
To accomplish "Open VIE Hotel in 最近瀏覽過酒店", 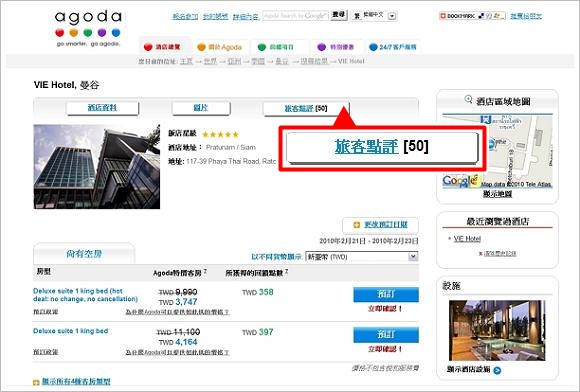I will click(x=467, y=239).
